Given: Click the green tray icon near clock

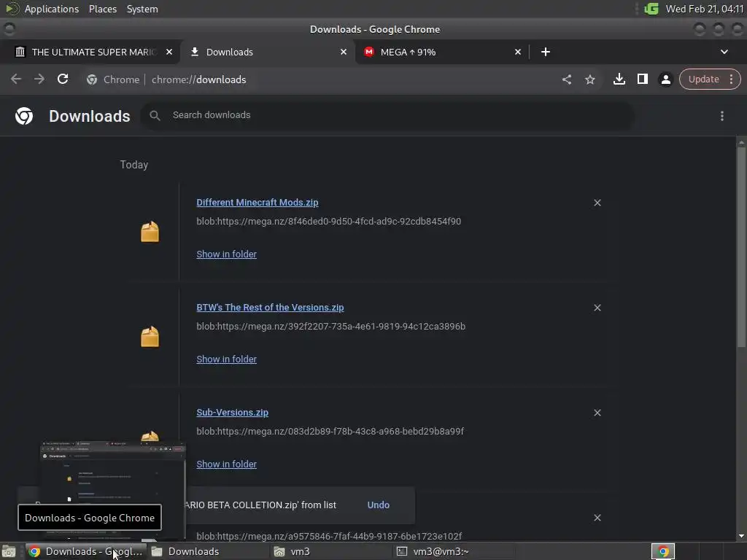Looking at the screenshot, I should [x=651, y=9].
